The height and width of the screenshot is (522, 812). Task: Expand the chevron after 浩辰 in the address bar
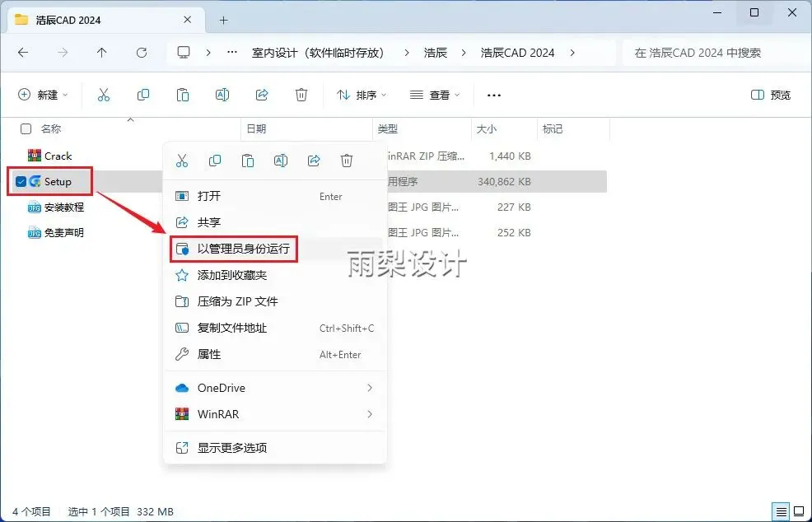click(x=463, y=53)
